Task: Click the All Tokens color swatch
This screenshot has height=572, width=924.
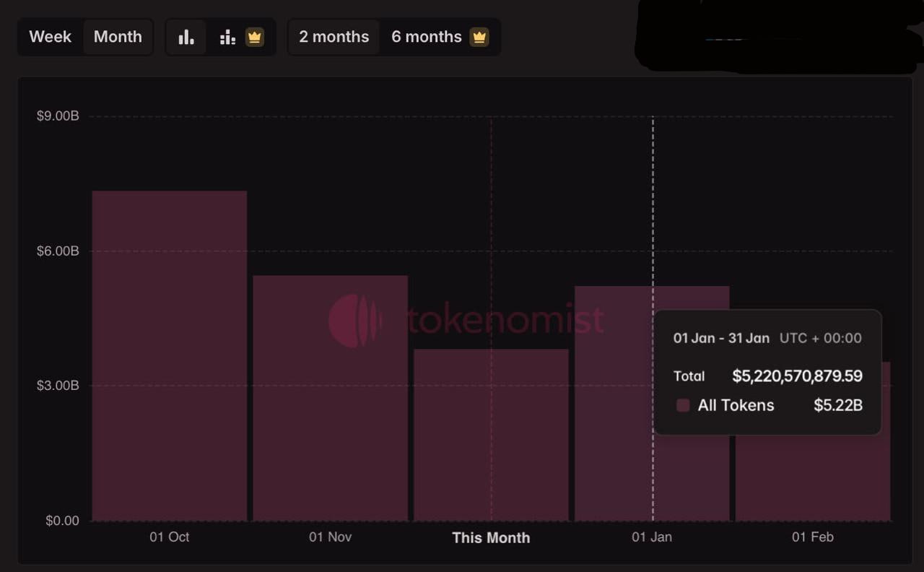Action: point(683,405)
